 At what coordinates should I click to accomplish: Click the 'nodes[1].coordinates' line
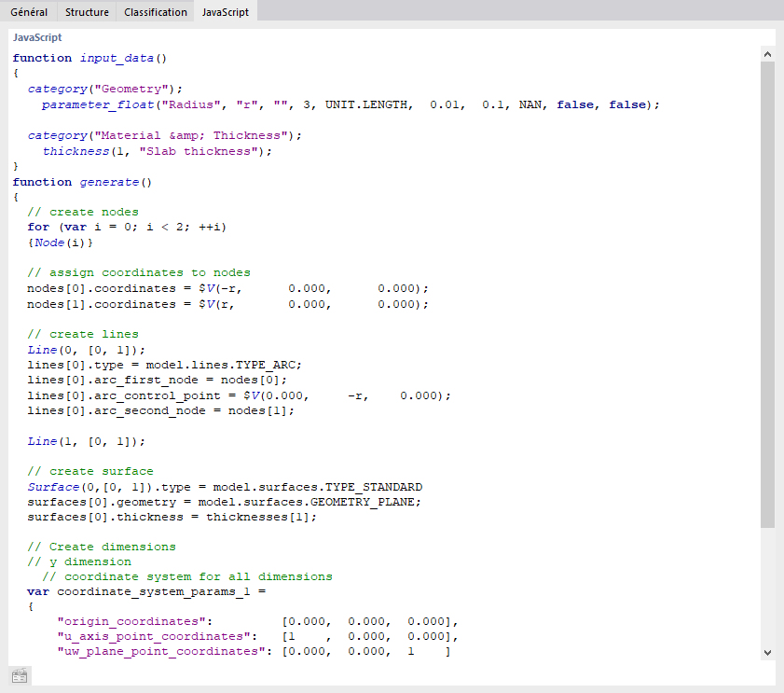(x=228, y=304)
